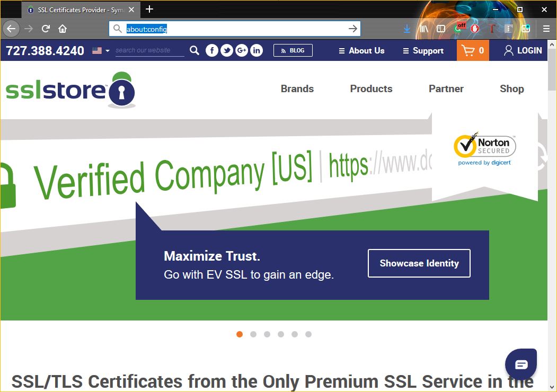Click the page scrollbar down arrow
Screen dimensions: 557x392
[x=552, y=387]
